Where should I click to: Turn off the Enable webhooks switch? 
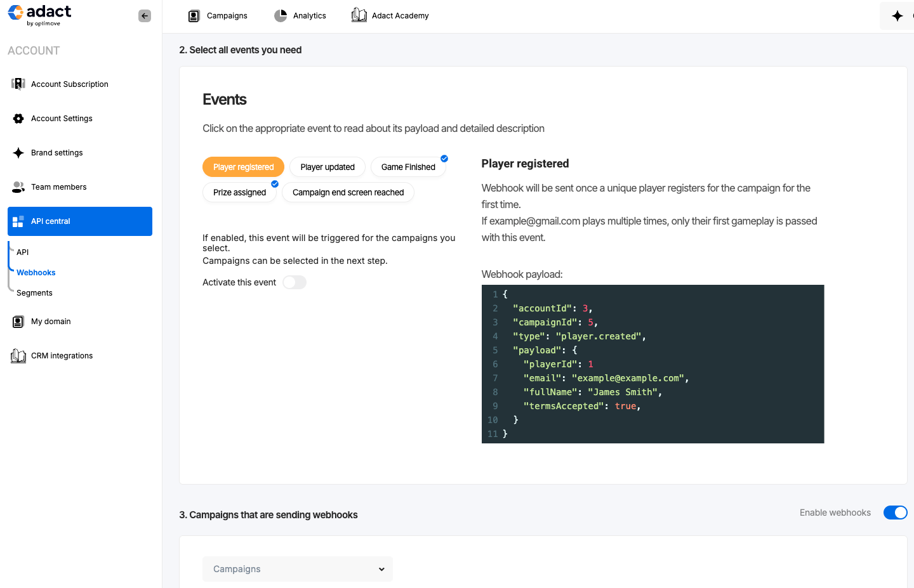pyautogui.click(x=896, y=513)
